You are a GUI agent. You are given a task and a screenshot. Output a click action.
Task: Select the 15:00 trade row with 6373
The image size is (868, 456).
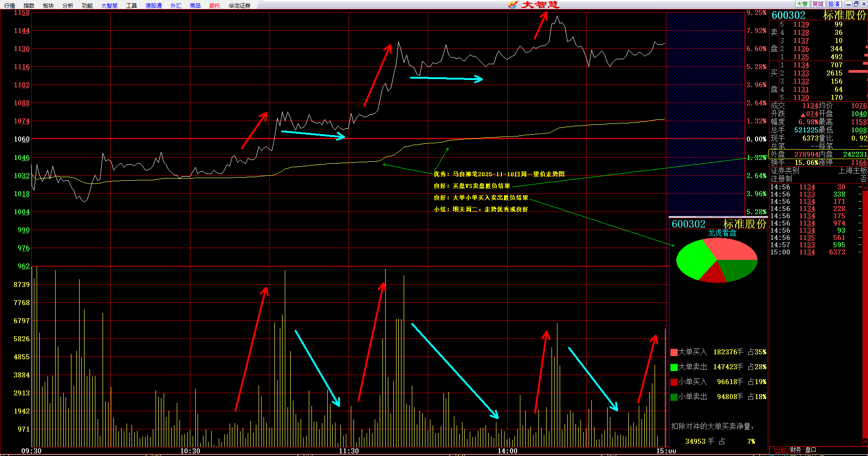[816, 253]
